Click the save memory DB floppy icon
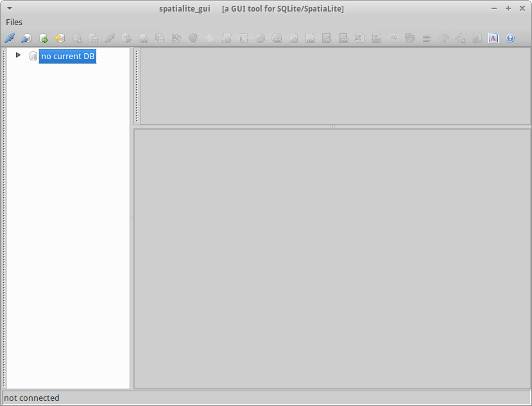This screenshot has height=406, width=532. (x=93, y=38)
